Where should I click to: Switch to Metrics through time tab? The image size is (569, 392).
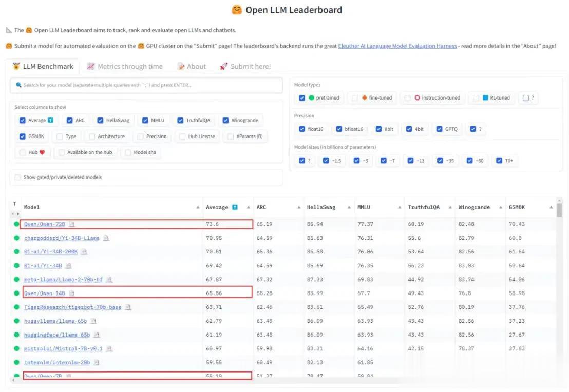(125, 66)
